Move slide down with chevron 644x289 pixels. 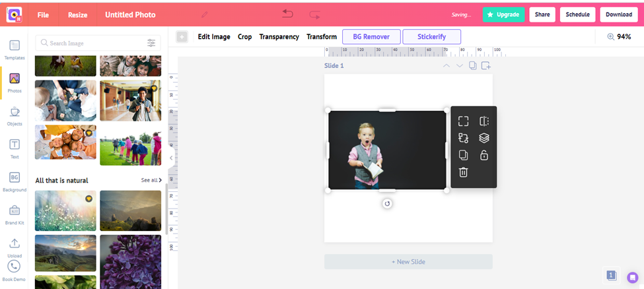pos(460,66)
